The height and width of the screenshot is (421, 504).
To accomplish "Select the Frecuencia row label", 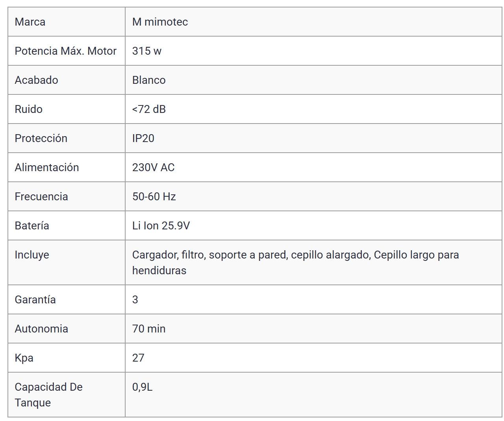I will coord(41,196).
